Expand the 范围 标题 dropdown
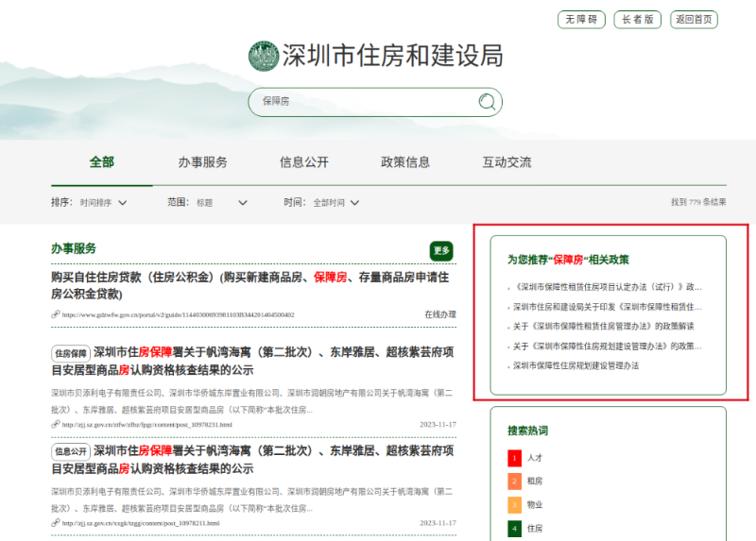The image size is (756, 541). click(221, 202)
